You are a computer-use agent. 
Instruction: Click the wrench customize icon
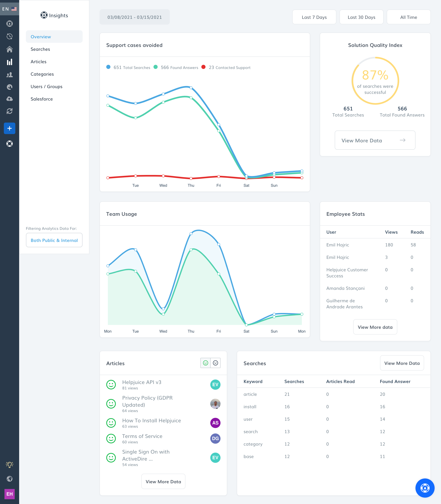(x=9, y=87)
